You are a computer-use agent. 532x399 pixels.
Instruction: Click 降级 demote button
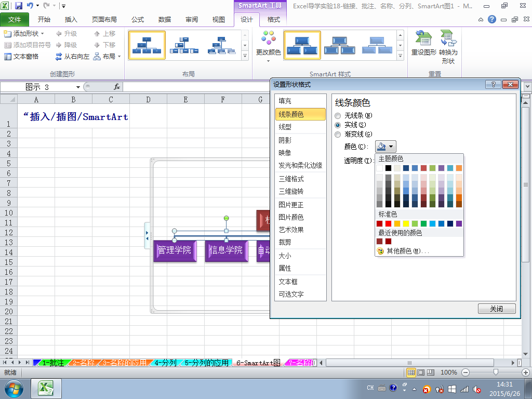pyautogui.click(x=66, y=45)
